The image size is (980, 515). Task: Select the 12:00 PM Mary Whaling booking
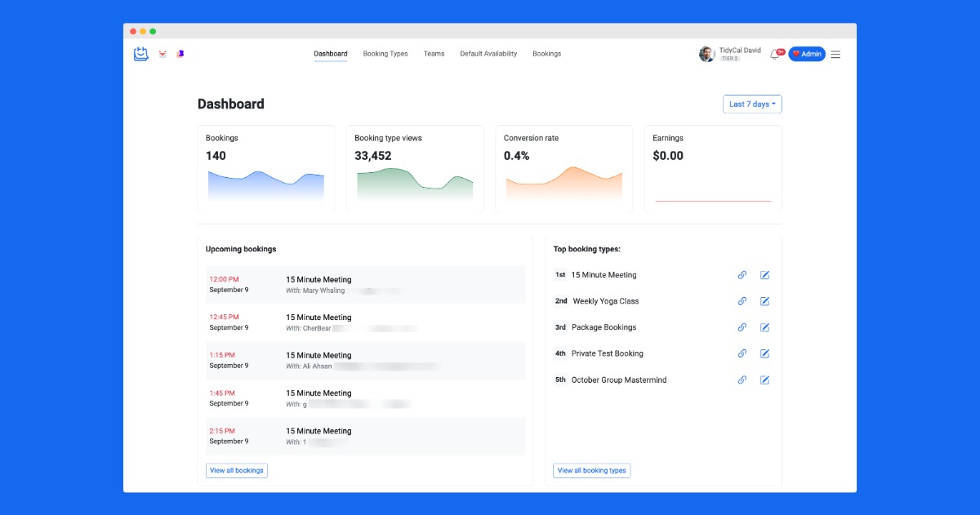click(x=365, y=285)
